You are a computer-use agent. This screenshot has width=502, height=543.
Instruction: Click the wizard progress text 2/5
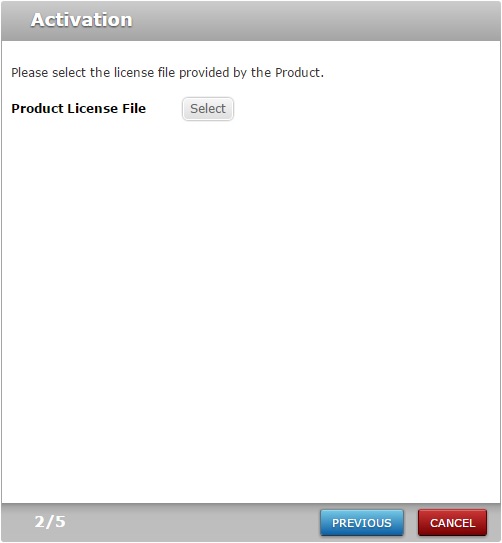(50, 522)
